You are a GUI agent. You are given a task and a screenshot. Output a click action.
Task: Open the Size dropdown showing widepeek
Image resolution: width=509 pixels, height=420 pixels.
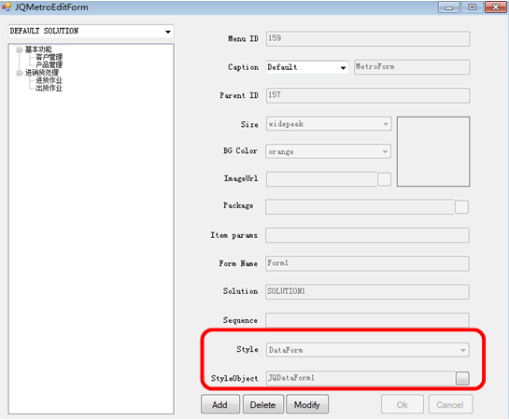point(386,124)
